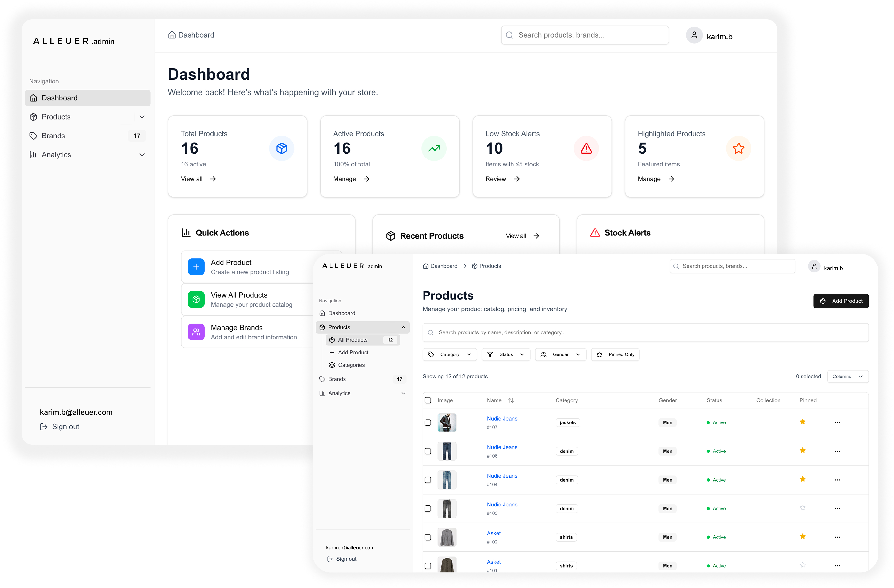The height and width of the screenshot is (588, 894).
Task: Open the Asket #102 product link
Action: click(x=494, y=533)
